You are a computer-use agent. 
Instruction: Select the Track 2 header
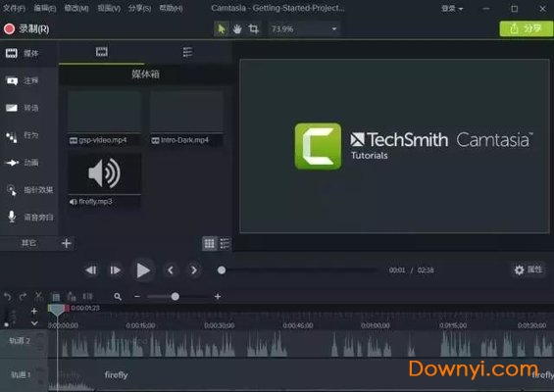coord(24,343)
